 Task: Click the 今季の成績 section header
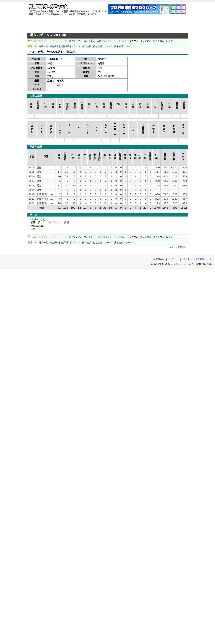click(x=107, y=96)
